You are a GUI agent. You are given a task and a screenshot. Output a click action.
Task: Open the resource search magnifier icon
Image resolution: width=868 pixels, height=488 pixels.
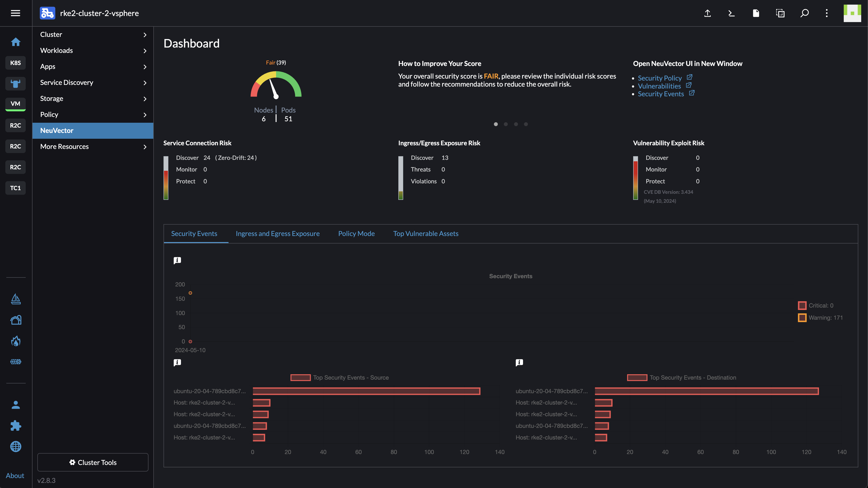click(x=804, y=13)
